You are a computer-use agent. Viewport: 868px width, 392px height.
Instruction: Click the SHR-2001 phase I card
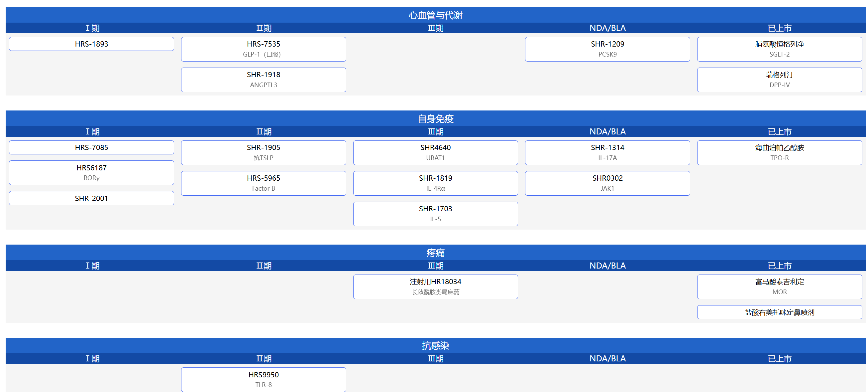[x=91, y=198]
